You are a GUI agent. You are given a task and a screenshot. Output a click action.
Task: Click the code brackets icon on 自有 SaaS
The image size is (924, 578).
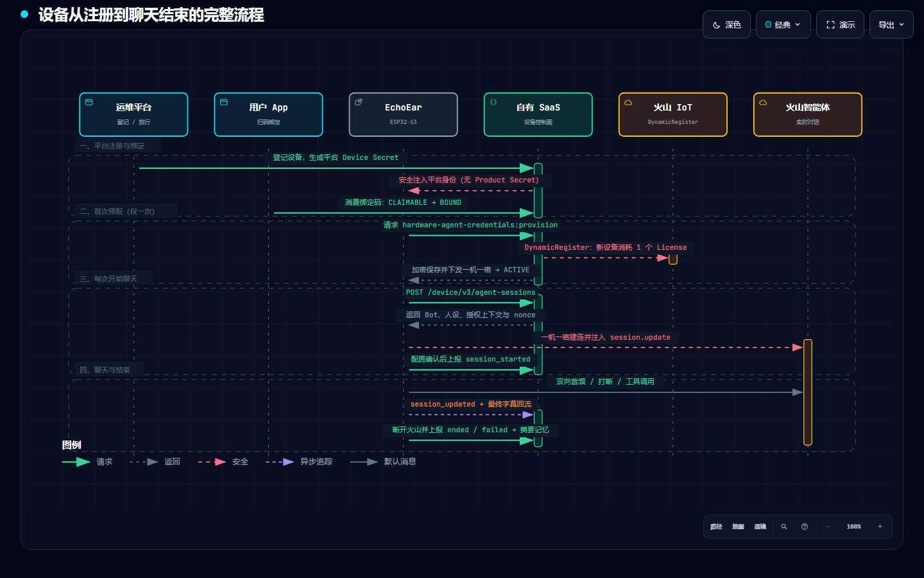click(493, 102)
